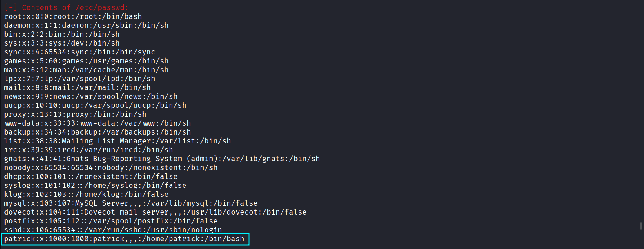Click the www-data account line
Screen dimensions: 644x249
[x=98, y=123]
